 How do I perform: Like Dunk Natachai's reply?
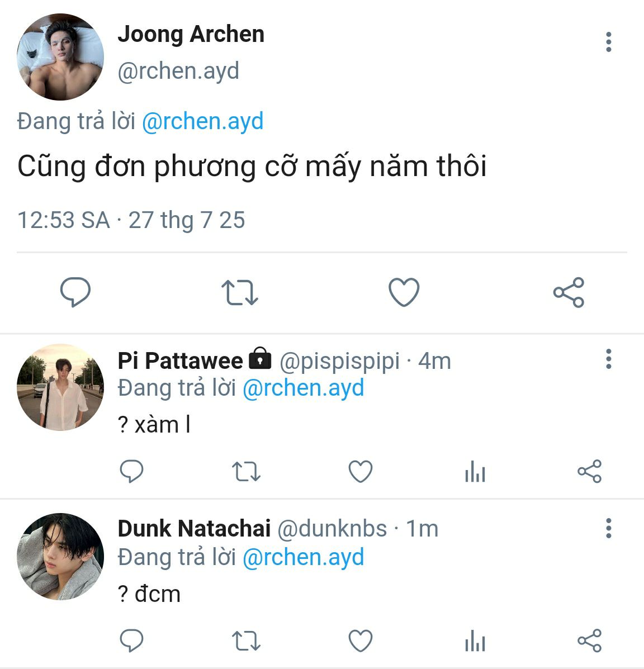(x=361, y=640)
